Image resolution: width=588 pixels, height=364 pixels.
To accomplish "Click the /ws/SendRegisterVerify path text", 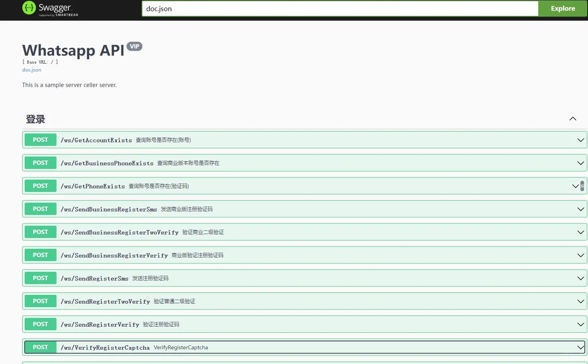I will 100,325.
